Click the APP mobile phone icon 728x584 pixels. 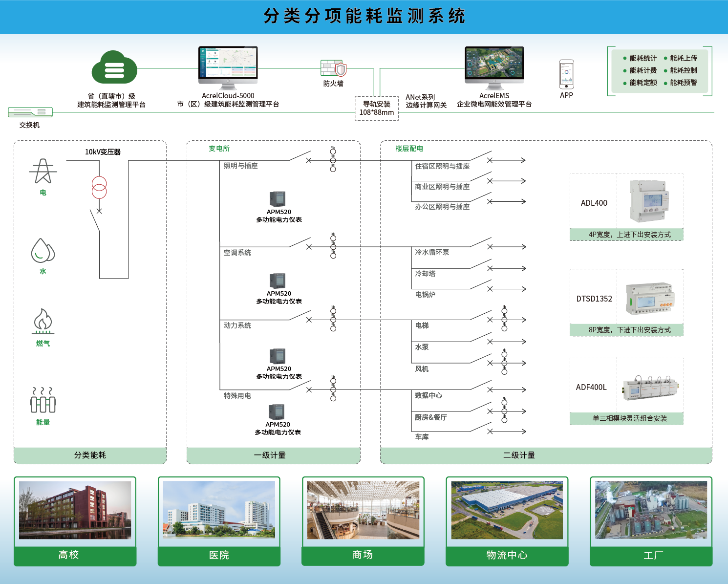(x=566, y=74)
